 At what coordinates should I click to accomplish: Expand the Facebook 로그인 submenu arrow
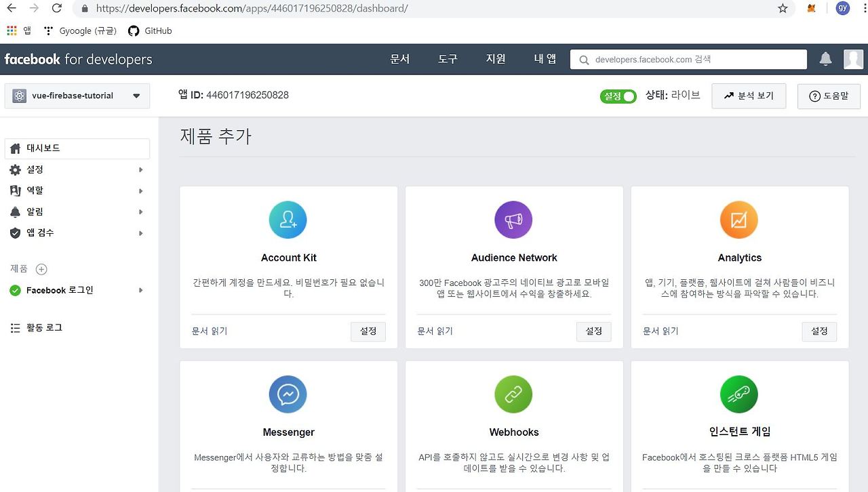coord(141,290)
